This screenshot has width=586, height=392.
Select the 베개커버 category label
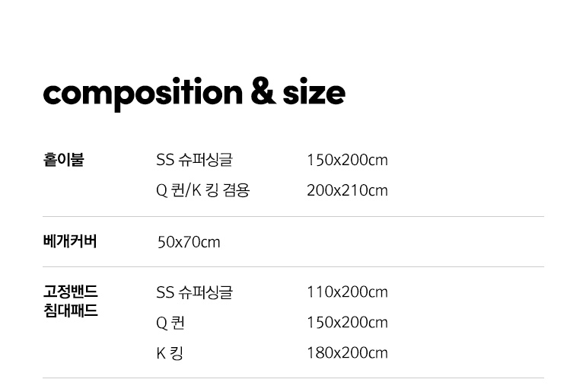pos(70,241)
